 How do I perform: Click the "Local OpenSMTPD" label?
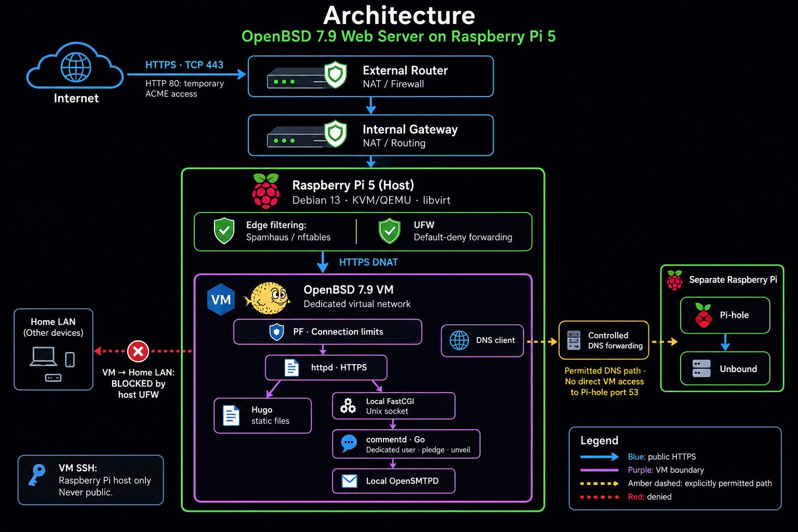[402, 481]
